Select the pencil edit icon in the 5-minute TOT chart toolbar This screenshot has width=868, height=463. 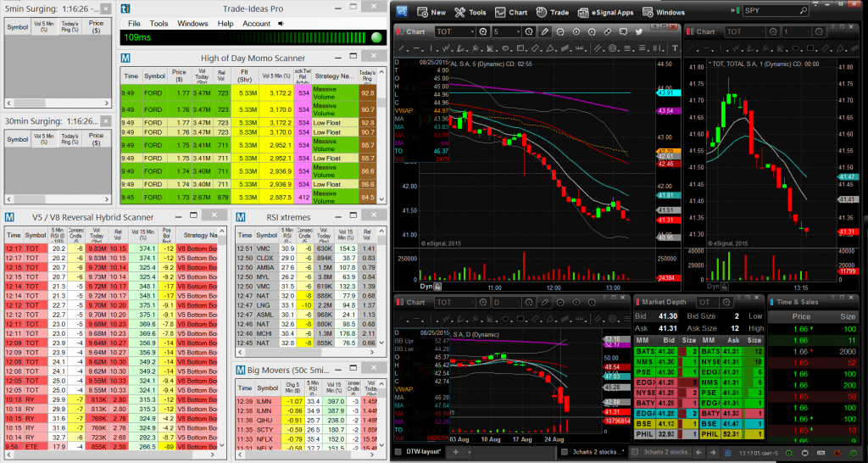[x=545, y=31]
